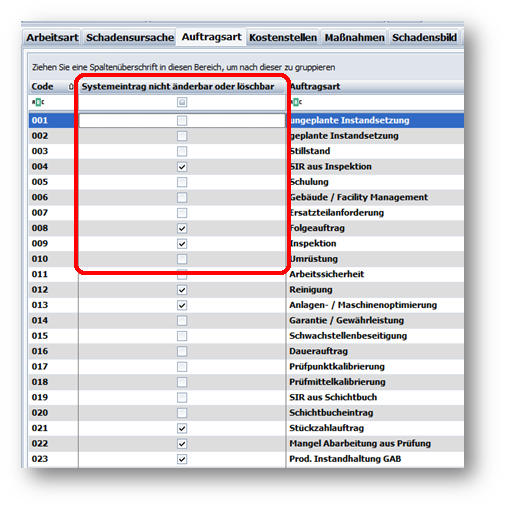
Task: Select the 'Schulung' entry
Action: [375, 182]
